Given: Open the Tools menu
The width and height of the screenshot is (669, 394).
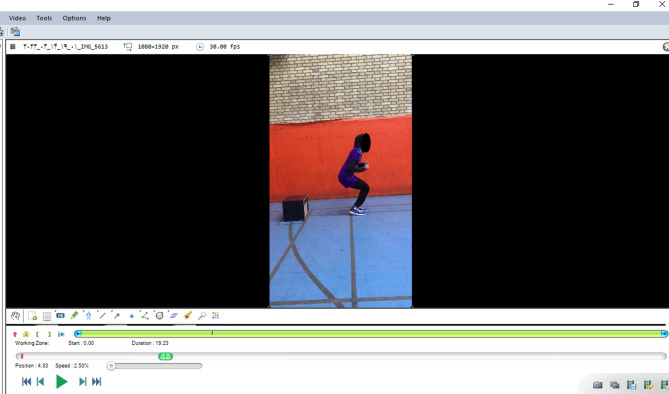Looking at the screenshot, I should pos(44,18).
